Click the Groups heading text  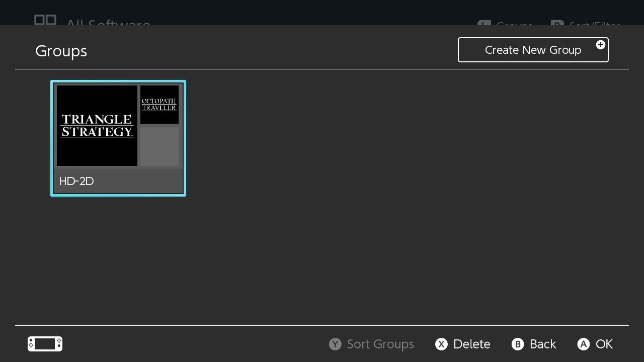coord(61,51)
